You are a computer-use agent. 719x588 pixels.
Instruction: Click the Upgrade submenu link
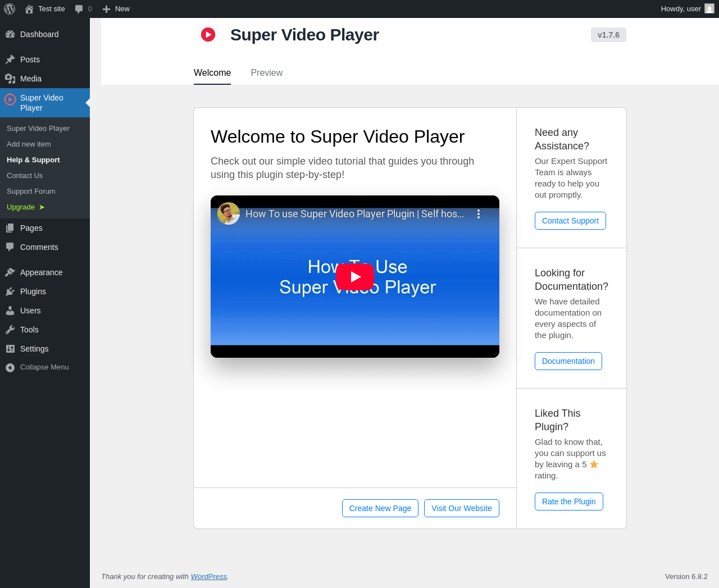[x=45, y=207]
